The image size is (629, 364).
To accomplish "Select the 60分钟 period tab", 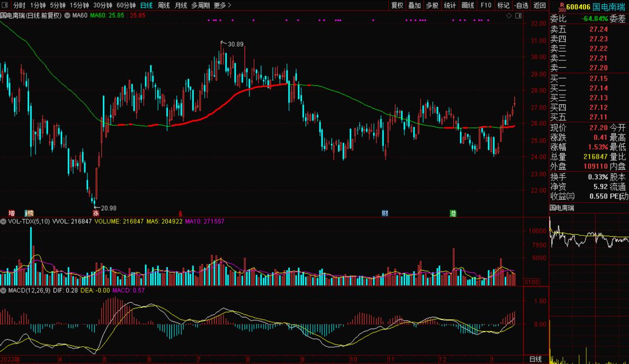I will pyautogui.click(x=126, y=5).
